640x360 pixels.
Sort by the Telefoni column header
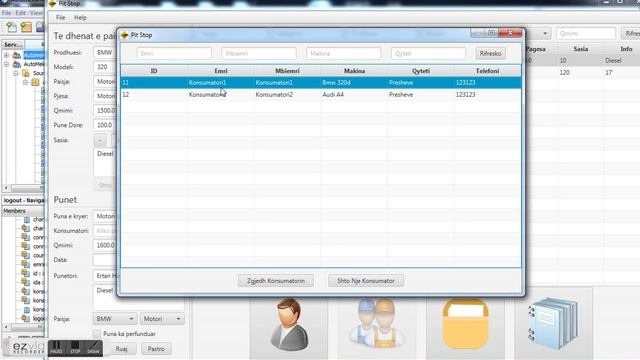click(487, 71)
